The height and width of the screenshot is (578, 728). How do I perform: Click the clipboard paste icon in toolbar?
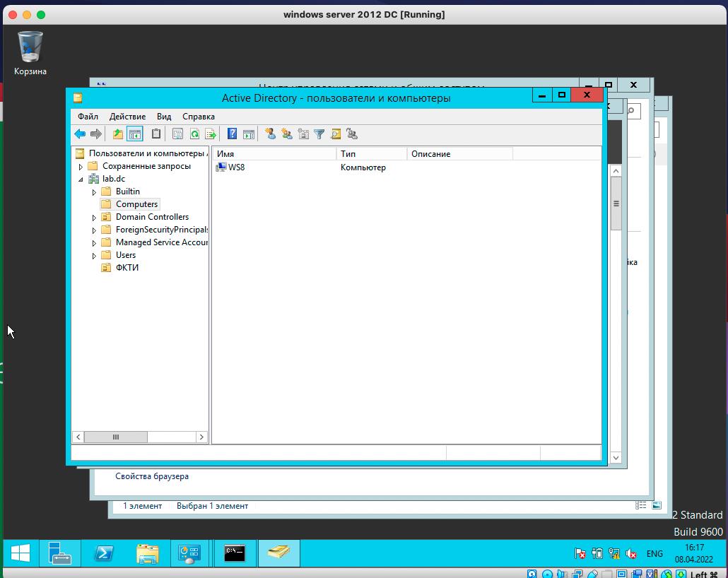[156, 134]
